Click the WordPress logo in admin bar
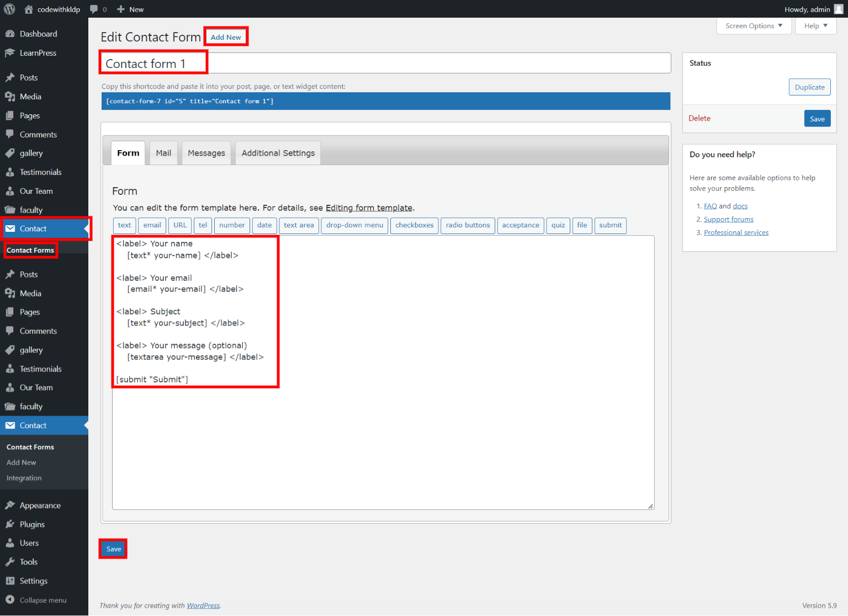Screen dimensions: 848x616 click(x=9, y=9)
